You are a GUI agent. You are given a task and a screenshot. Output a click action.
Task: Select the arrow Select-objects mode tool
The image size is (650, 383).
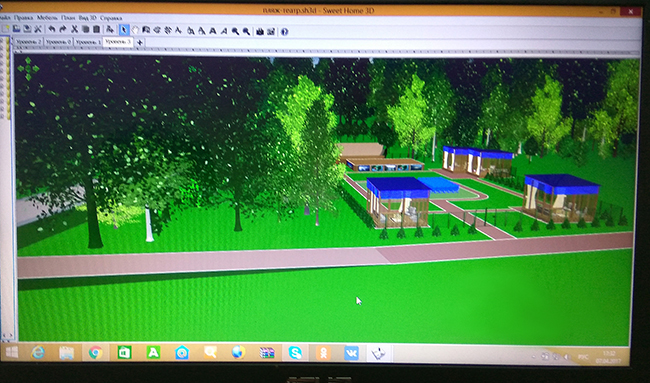(x=124, y=30)
